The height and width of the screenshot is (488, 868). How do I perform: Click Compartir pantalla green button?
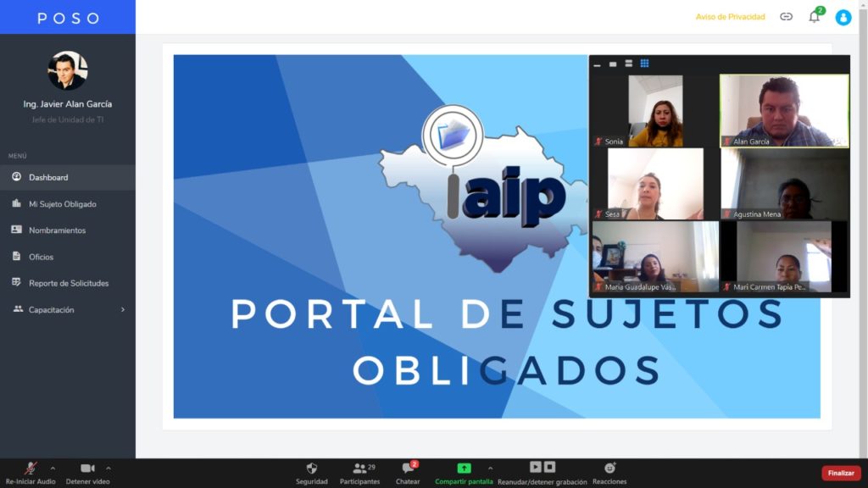coord(464,474)
